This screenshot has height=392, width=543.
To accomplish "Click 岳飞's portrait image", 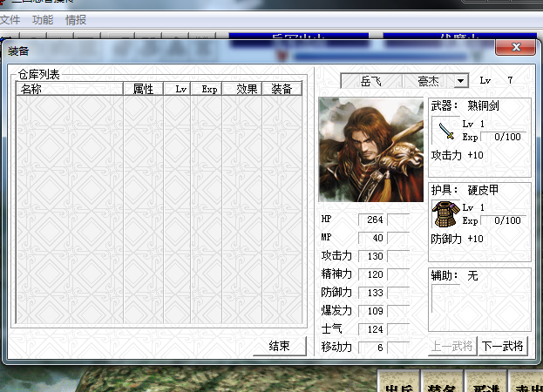I will point(371,150).
